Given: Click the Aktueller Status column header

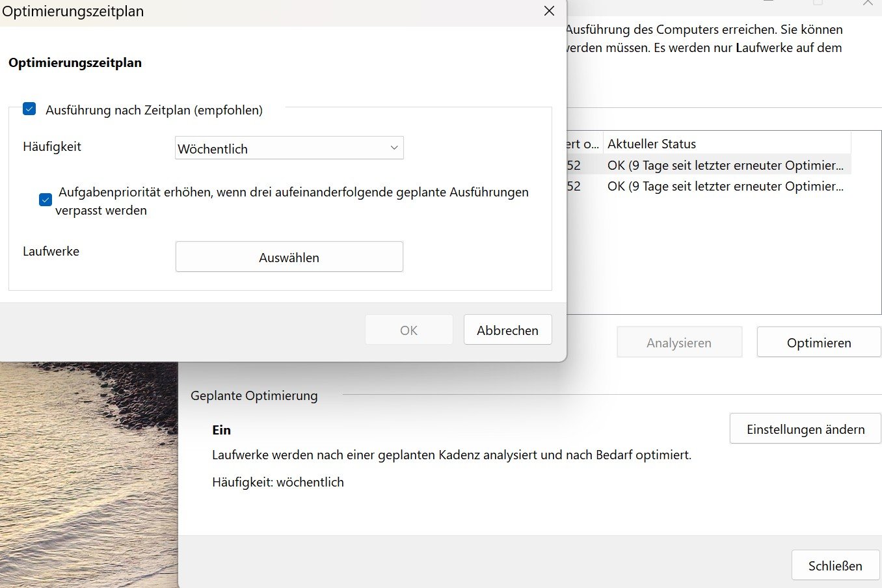Looking at the screenshot, I should coord(727,144).
